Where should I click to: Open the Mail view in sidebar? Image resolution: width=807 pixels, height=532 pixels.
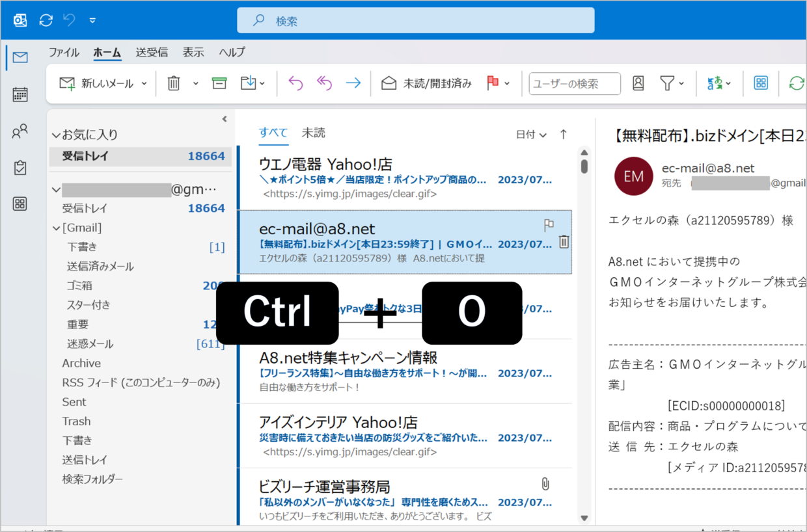coord(20,57)
